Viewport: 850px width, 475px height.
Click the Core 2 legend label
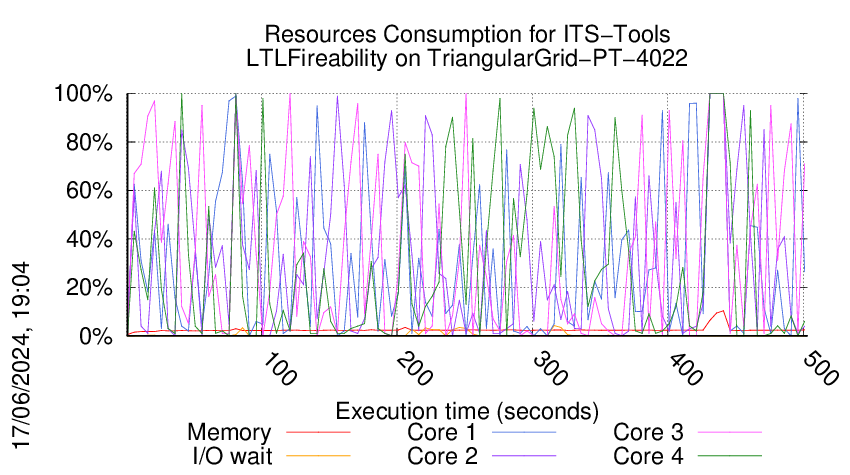click(x=442, y=456)
